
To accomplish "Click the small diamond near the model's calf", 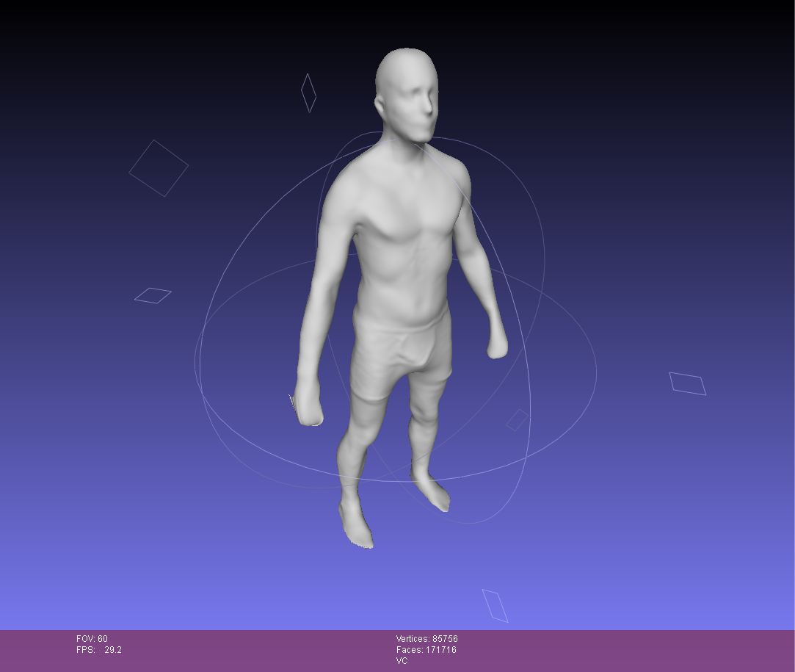I will point(518,420).
